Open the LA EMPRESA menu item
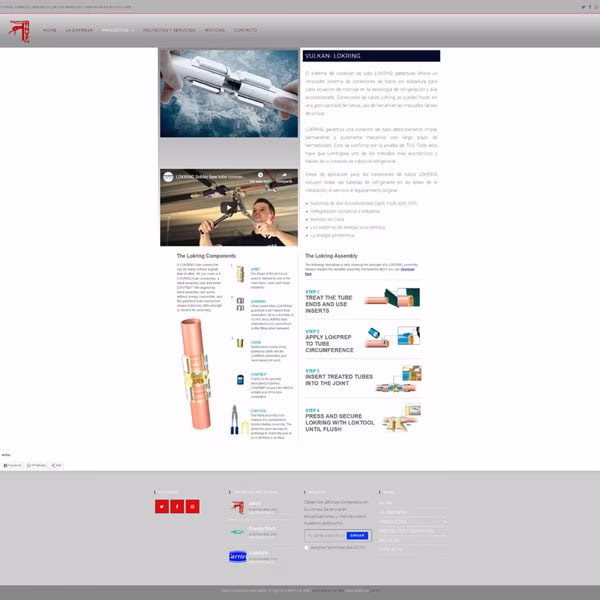The width and height of the screenshot is (600, 600). pyautogui.click(x=79, y=30)
